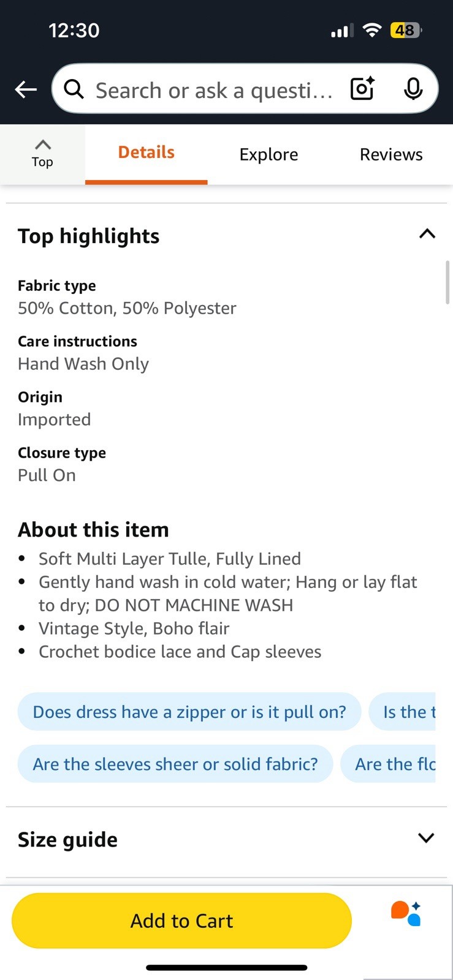Viewport: 453px width, 980px height.
Task: Open camera lens search icon
Action: click(362, 89)
